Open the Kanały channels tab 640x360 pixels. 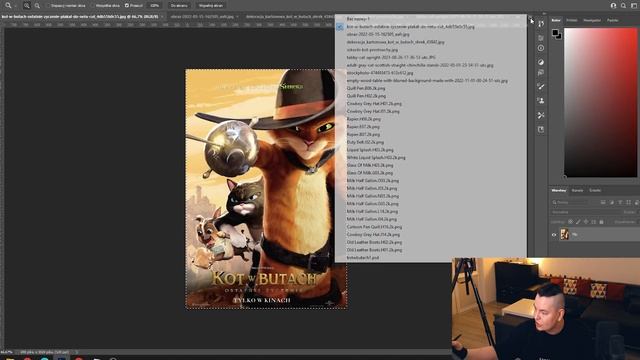point(577,190)
